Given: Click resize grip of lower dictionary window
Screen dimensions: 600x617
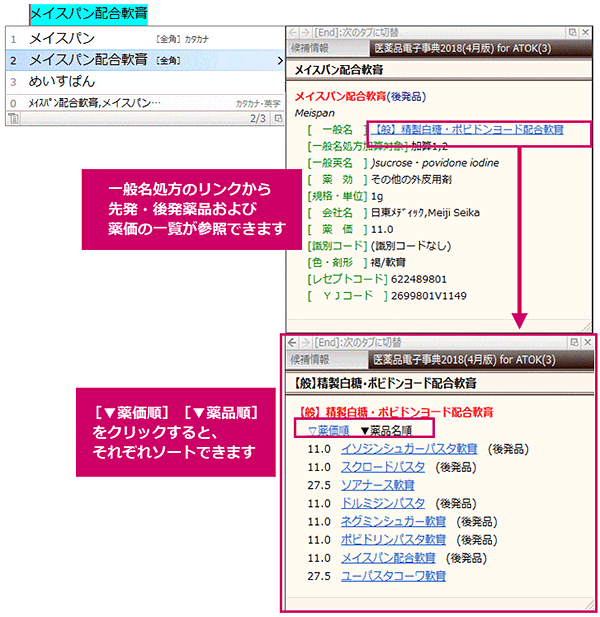Looking at the screenshot, I should (589, 604).
